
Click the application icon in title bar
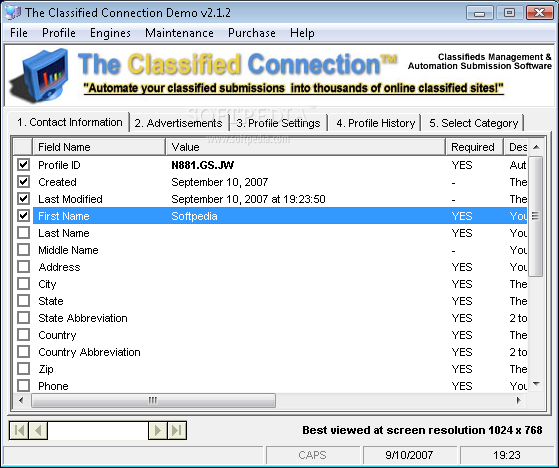click(12, 13)
